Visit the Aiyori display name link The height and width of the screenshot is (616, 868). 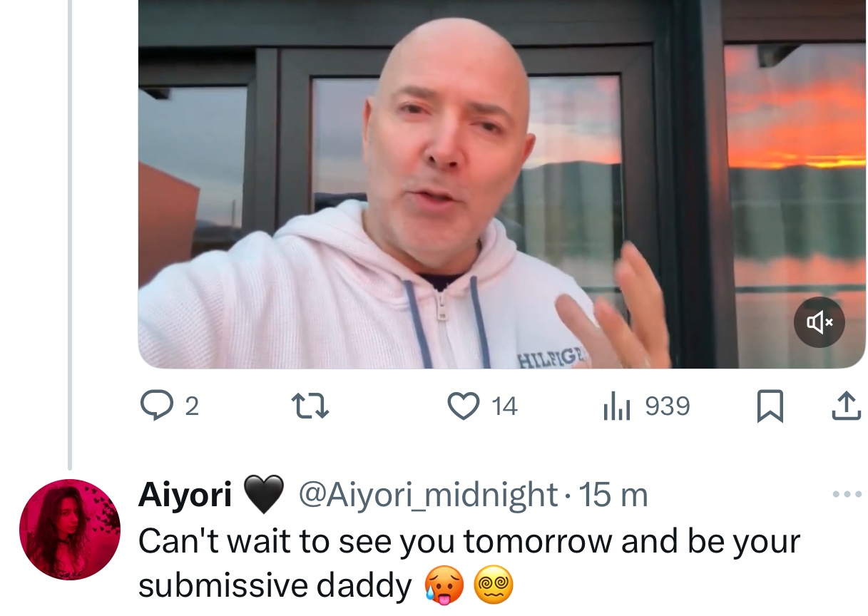point(185,494)
